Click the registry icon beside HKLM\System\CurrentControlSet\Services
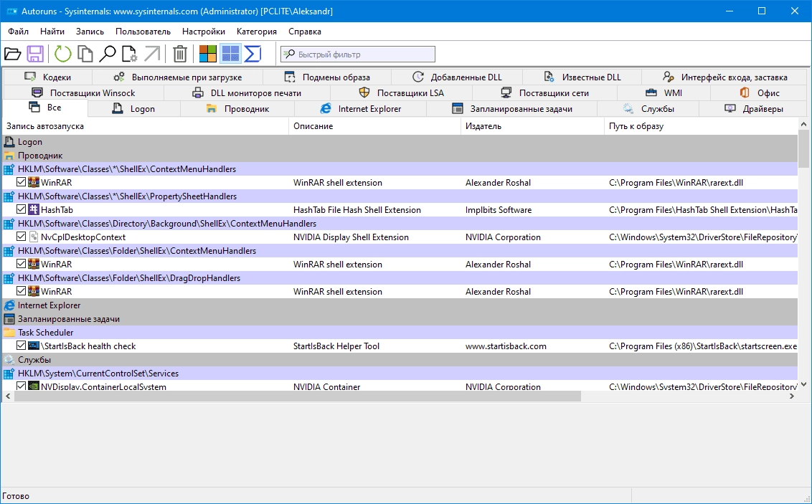The image size is (812, 504). 9,373
